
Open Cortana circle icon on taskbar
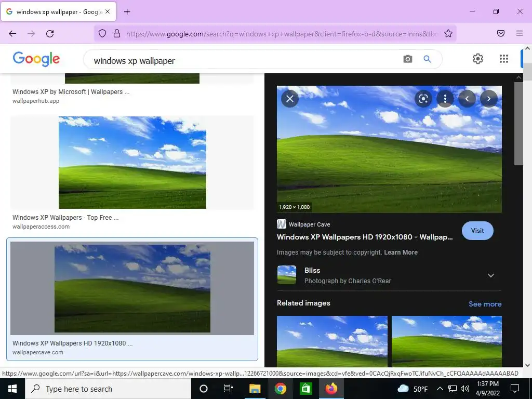coord(204,389)
